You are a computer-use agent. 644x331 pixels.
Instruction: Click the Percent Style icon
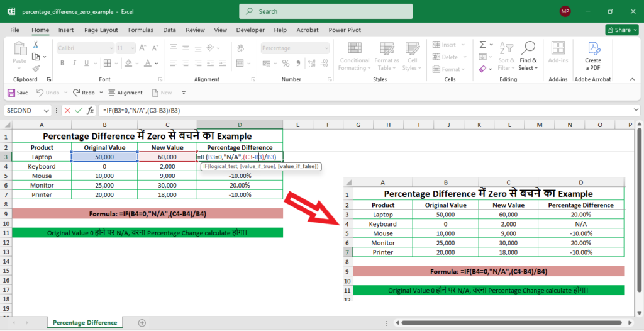(286, 64)
